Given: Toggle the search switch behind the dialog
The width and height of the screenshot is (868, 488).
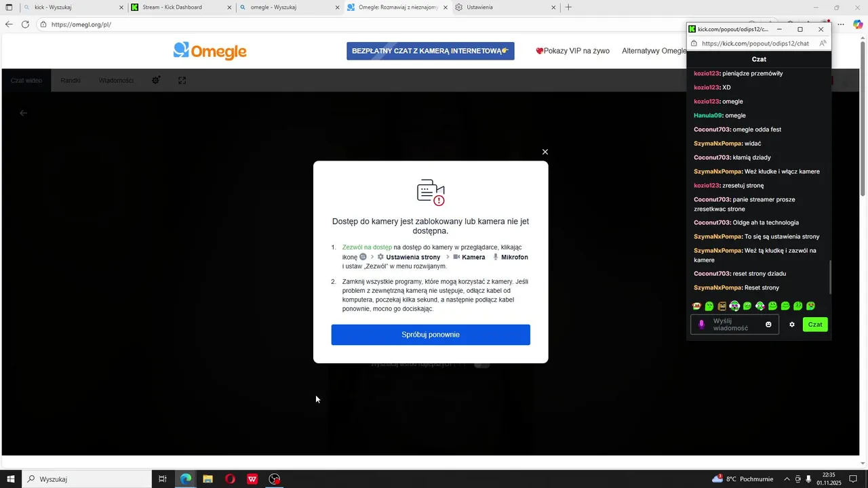Looking at the screenshot, I should coord(481,364).
